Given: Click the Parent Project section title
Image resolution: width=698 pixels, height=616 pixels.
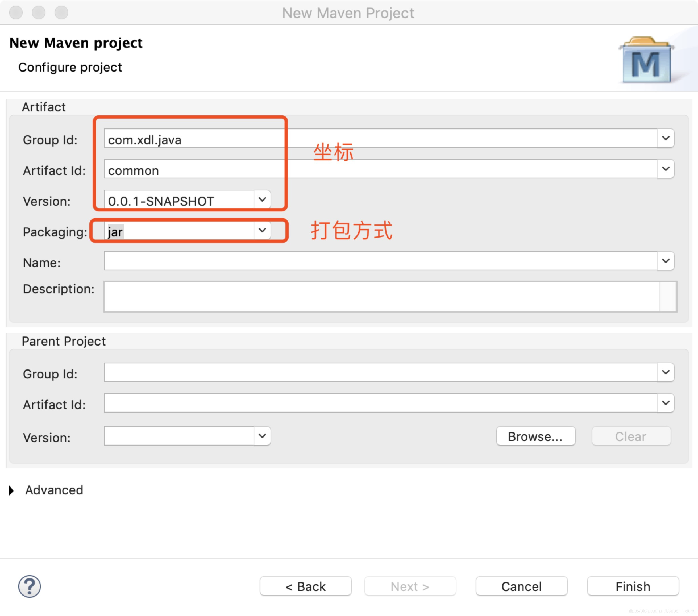Looking at the screenshot, I should (x=63, y=341).
